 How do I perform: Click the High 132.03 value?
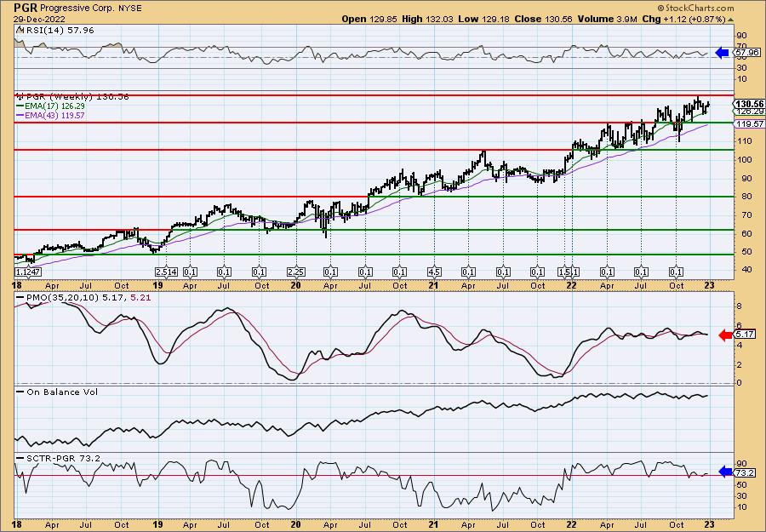(427, 19)
